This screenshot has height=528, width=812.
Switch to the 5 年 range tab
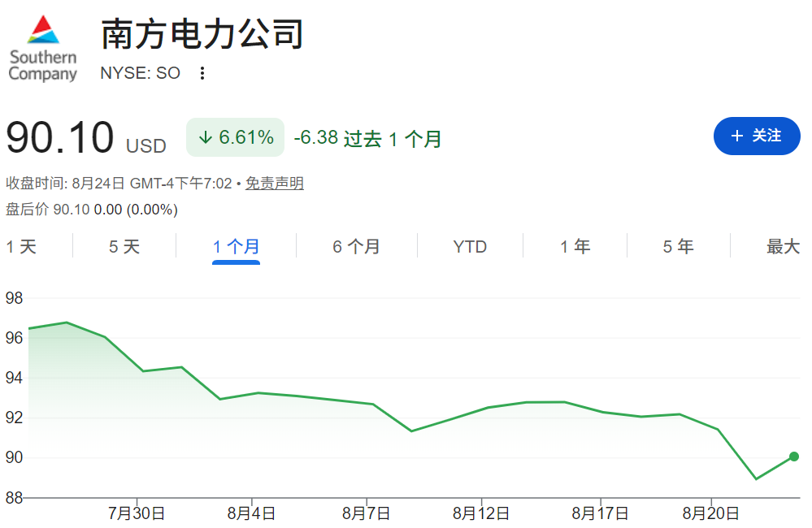(x=679, y=246)
